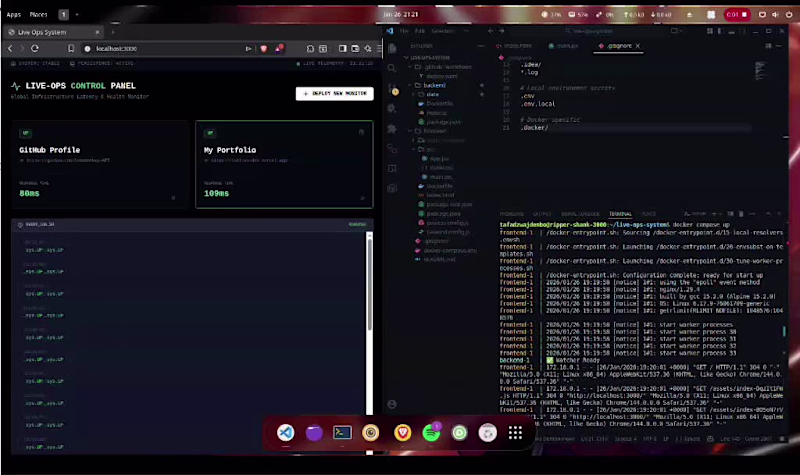
Task: Collapse the frontend folder in Explorer
Action: point(435,131)
